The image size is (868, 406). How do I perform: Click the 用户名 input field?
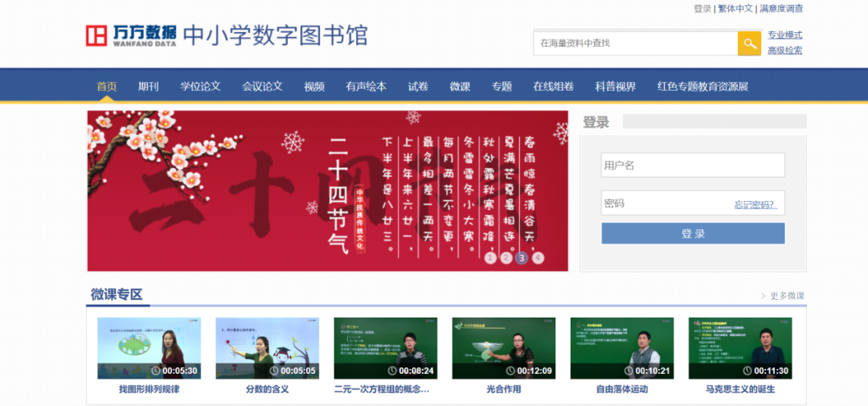pyautogui.click(x=693, y=165)
